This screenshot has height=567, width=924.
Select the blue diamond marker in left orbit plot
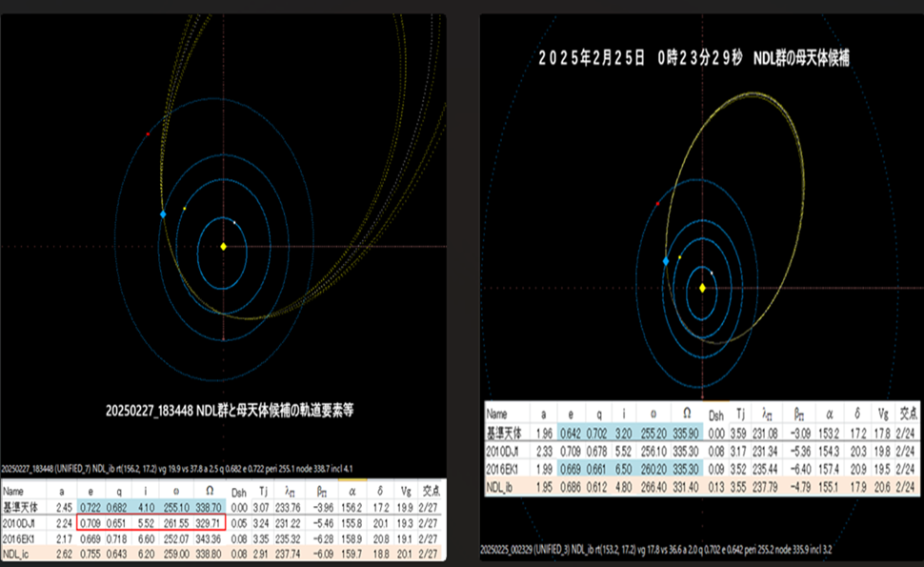[163, 215]
